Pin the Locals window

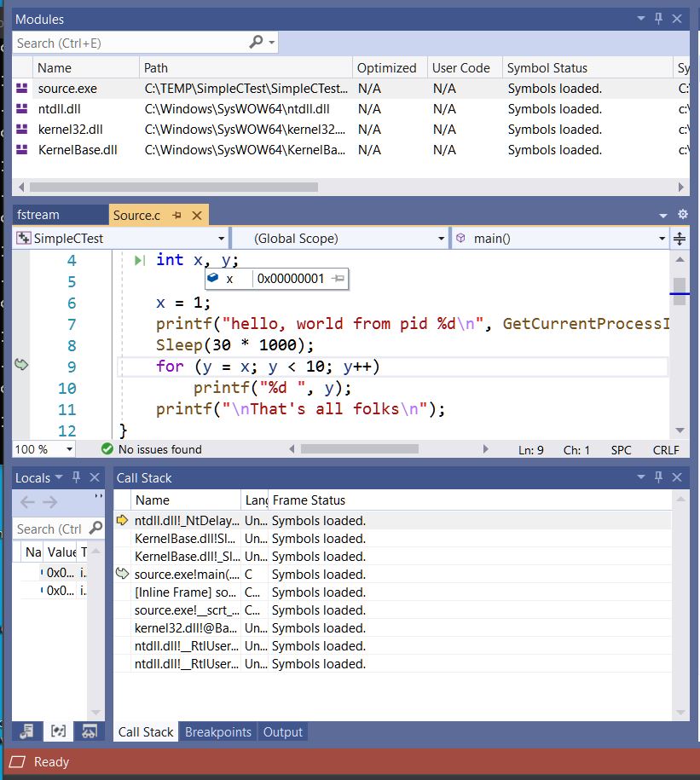pyautogui.click(x=76, y=477)
